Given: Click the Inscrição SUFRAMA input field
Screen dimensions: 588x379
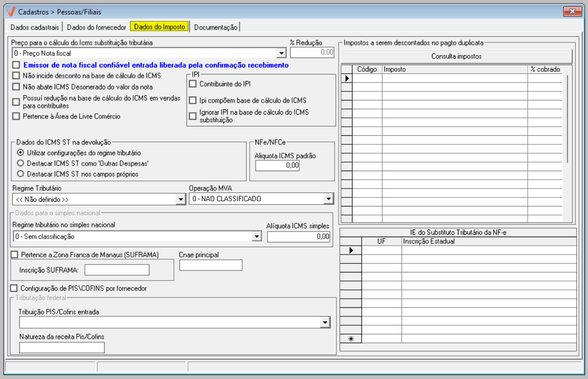Looking at the screenshot, I should pos(116,270).
